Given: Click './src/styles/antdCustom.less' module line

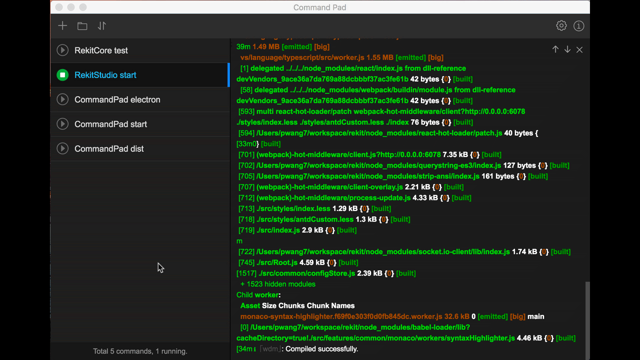Looking at the screenshot, I should pyautogui.click(x=324, y=219).
